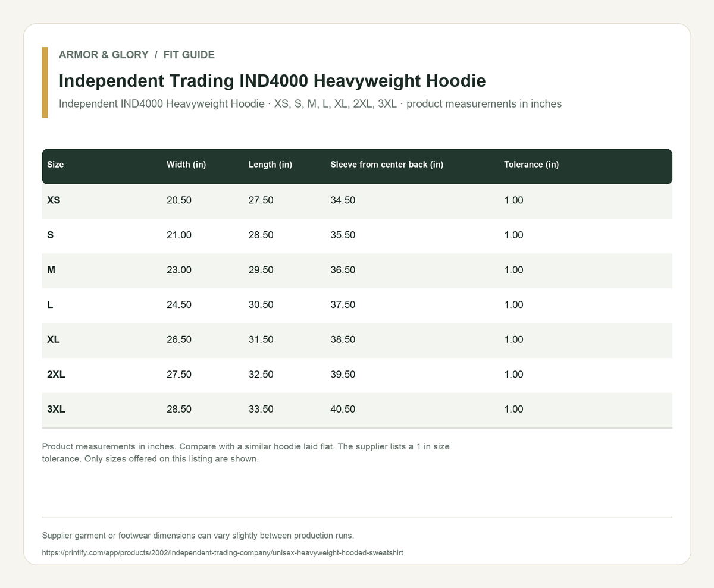The height and width of the screenshot is (588, 714).
Task: Select the L length value 30.50
Action: [x=261, y=304]
